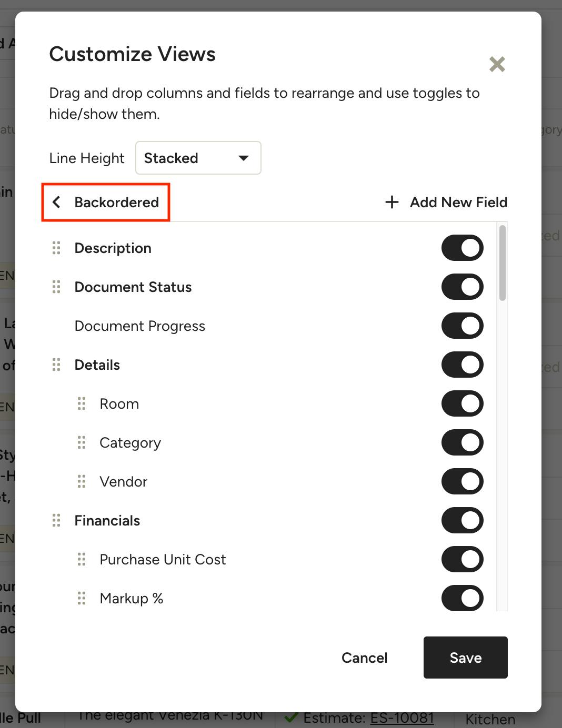
Task: Go back using the Backordered chevron
Action: tap(57, 202)
